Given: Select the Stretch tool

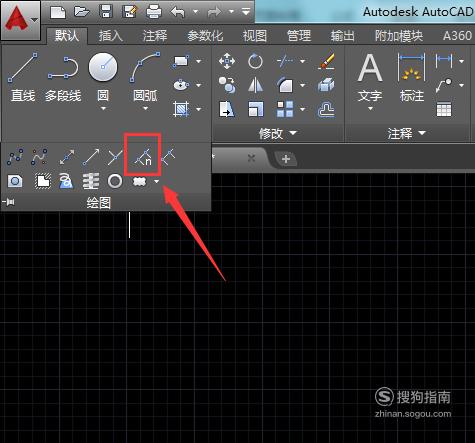Looking at the screenshot, I should click(227, 109).
